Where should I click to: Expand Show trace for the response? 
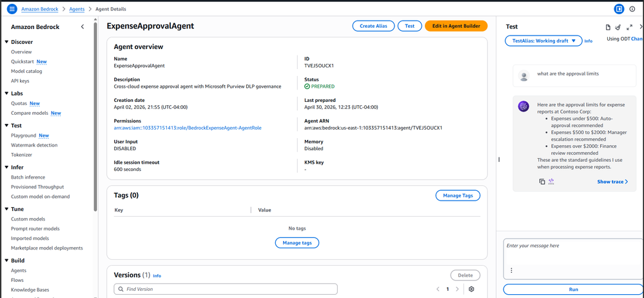pos(612,182)
